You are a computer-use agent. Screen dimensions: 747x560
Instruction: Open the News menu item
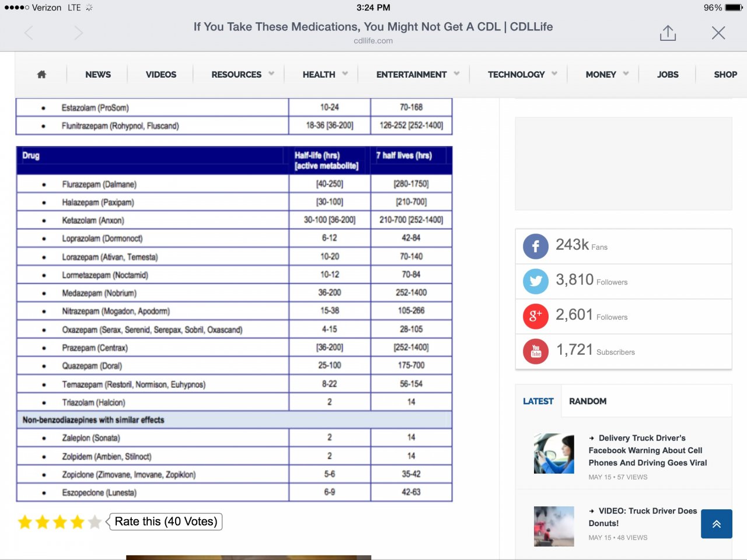[x=98, y=75]
